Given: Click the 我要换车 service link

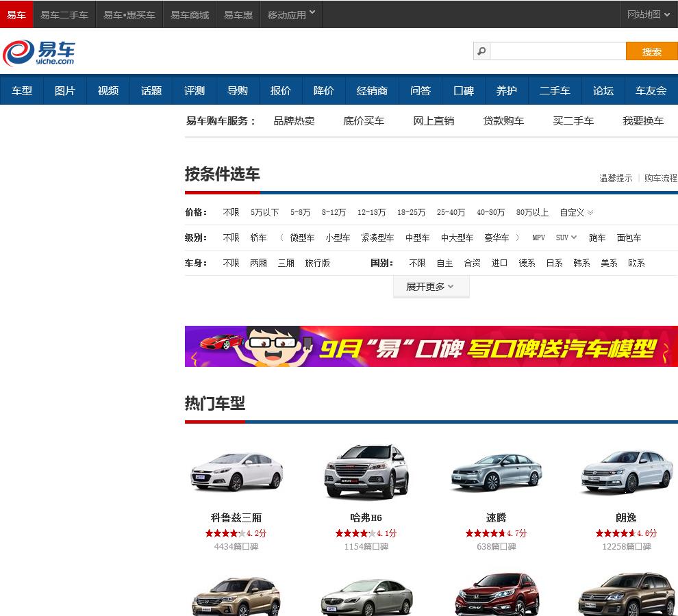Looking at the screenshot, I should click(x=643, y=121).
